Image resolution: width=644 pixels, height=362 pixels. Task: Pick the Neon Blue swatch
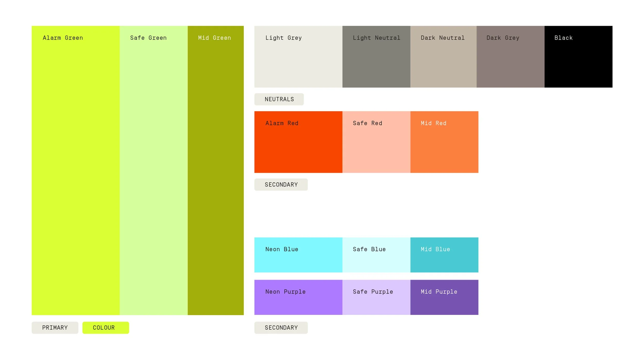point(298,255)
